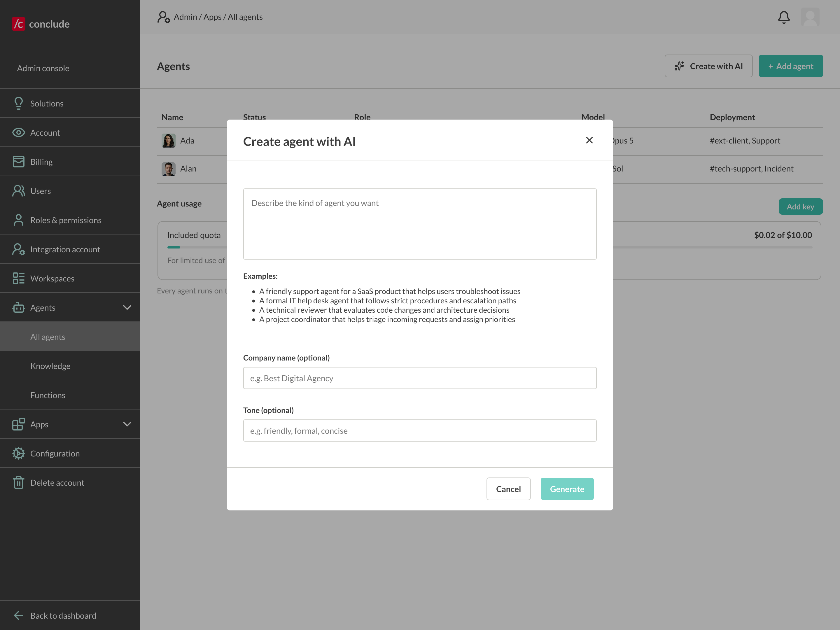Close the Create agent with AI dialog
840x630 pixels.
[x=589, y=141]
